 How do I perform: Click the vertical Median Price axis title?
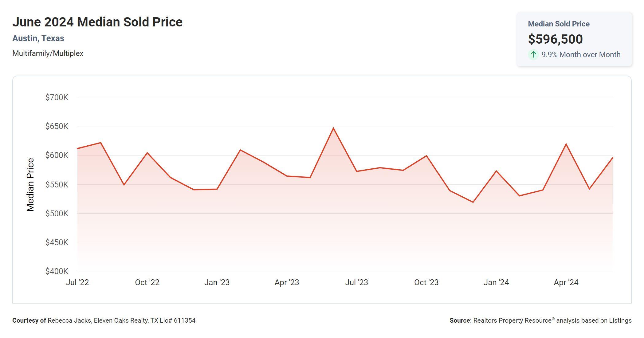[30, 185]
